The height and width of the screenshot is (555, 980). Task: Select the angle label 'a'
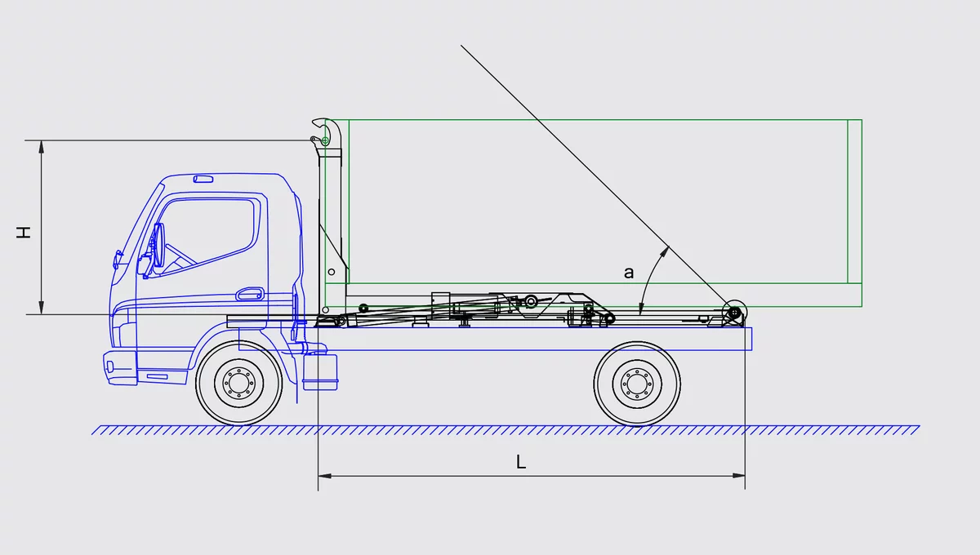point(628,273)
